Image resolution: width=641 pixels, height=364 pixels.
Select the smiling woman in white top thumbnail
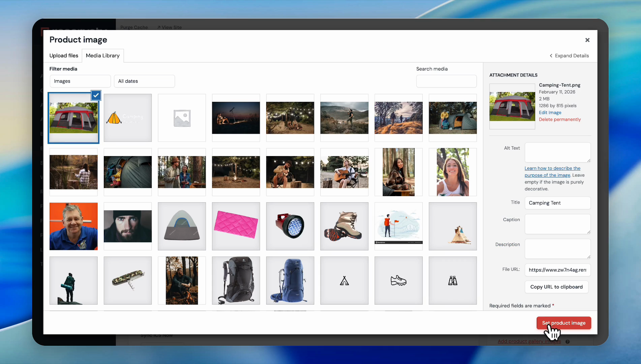pyautogui.click(x=453, y=172)
